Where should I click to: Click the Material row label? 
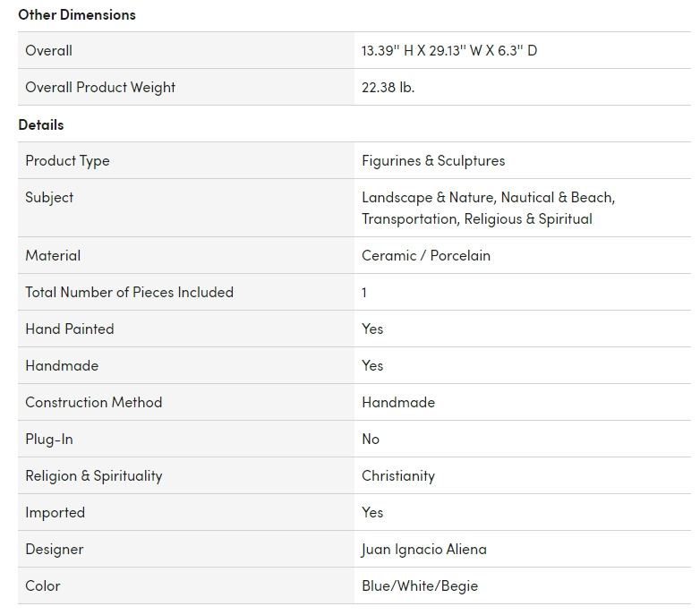click(53, 255)
